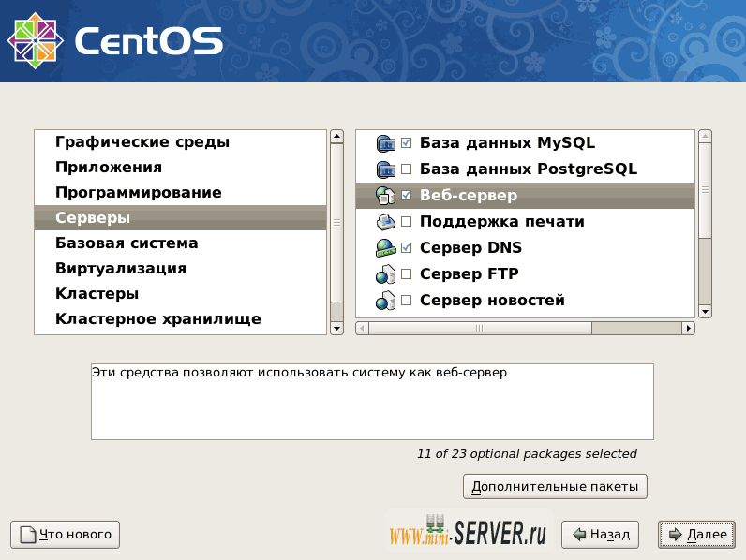This screenshot has height=560, width=746.
Task: Proceed with the Далее button
Action: point(696,535)
